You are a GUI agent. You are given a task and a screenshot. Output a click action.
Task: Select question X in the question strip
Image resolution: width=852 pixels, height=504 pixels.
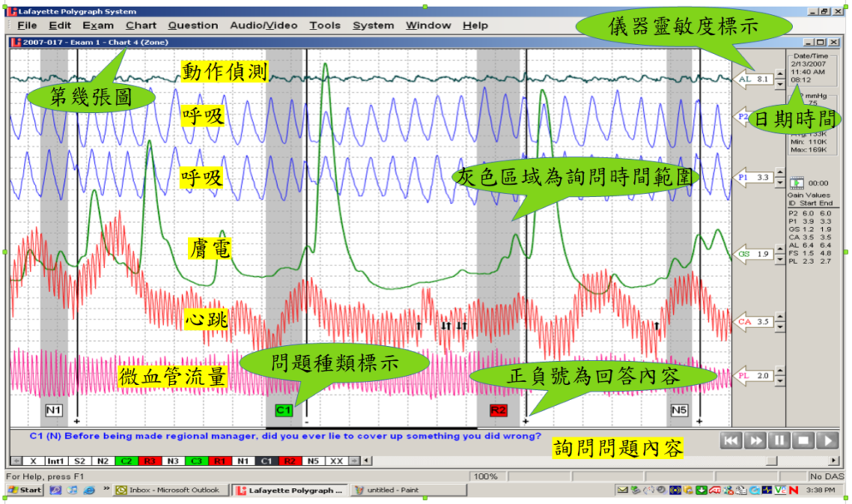coord(33,461)
